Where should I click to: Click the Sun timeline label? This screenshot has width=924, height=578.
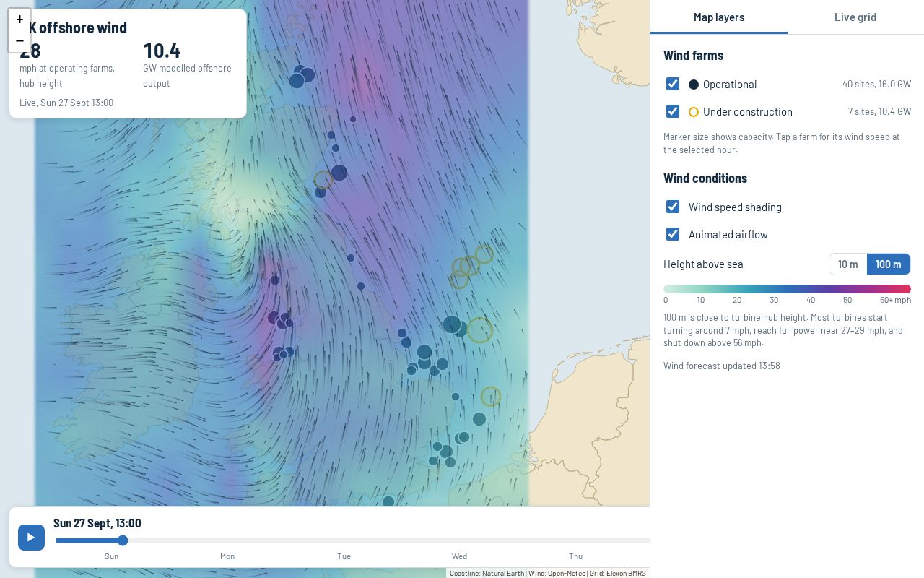pos(111,556)
